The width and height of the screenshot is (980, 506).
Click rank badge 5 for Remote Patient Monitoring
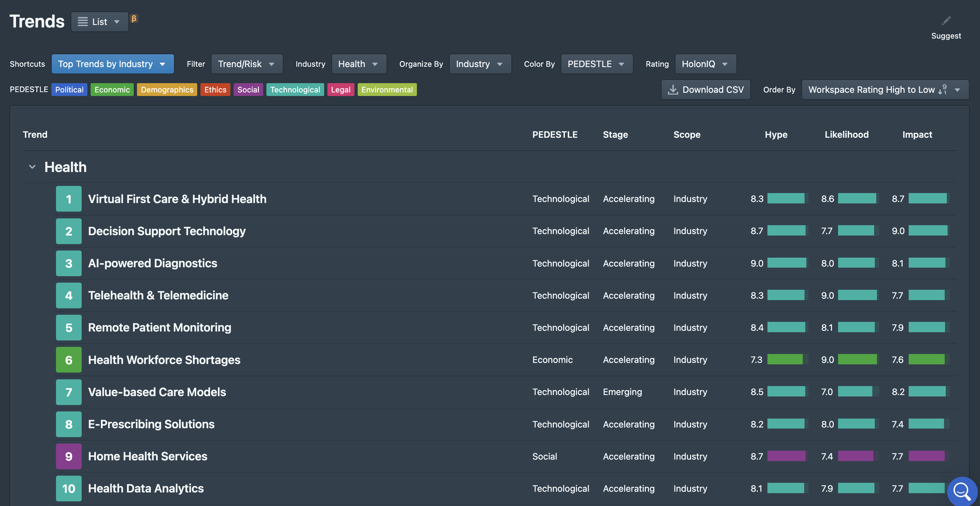tap(68, 328)
